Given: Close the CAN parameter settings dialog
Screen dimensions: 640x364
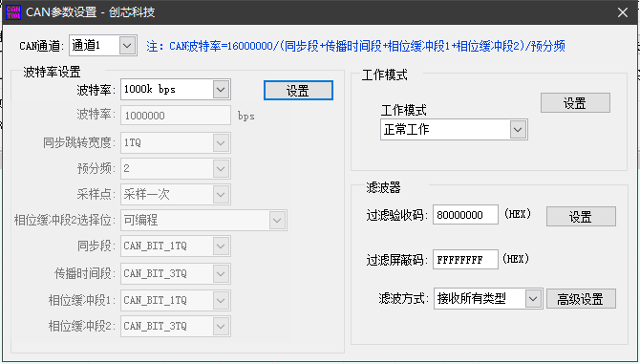Looking at the screenshot, I should tap(623, 12).
